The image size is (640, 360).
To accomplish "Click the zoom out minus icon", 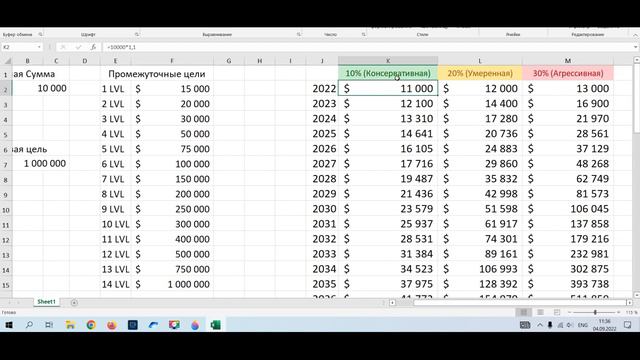I will (x=570, y=312).
